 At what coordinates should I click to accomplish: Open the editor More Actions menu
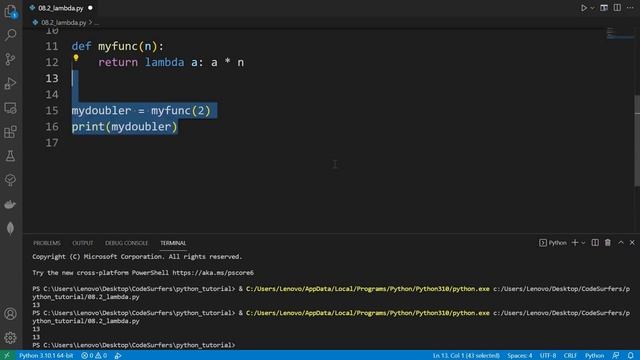click(x=630, y=8)
